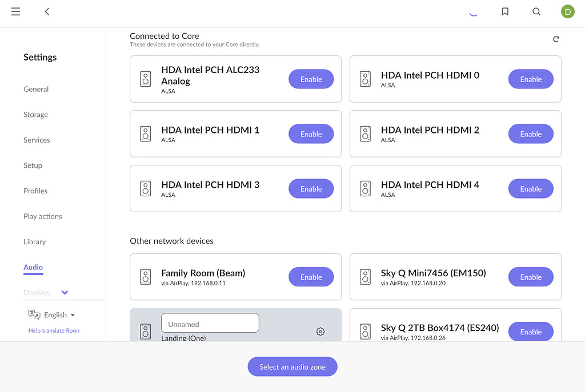Click the back arrow at top left
The width and height of the screenshot is (585, 392).
click(47, 11)
